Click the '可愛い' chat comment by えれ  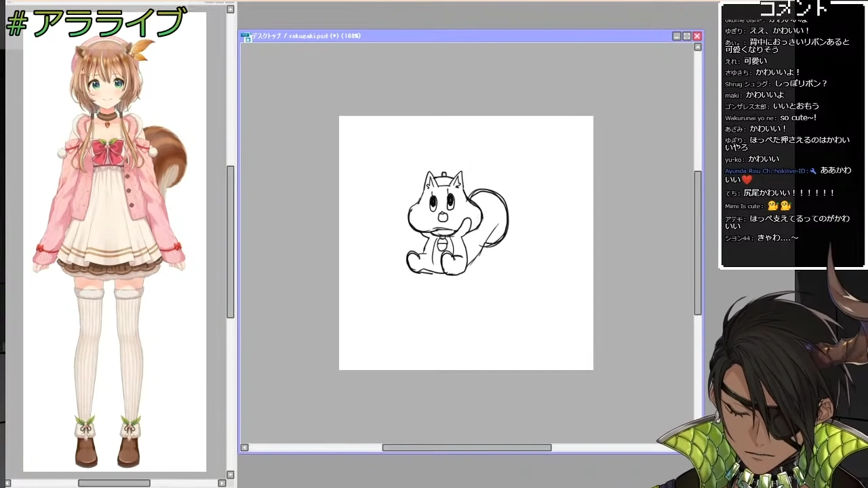(755, 61)
